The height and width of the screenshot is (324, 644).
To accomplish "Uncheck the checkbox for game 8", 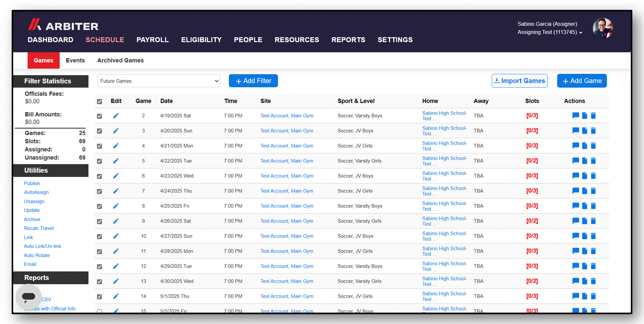I will [99, 206].
